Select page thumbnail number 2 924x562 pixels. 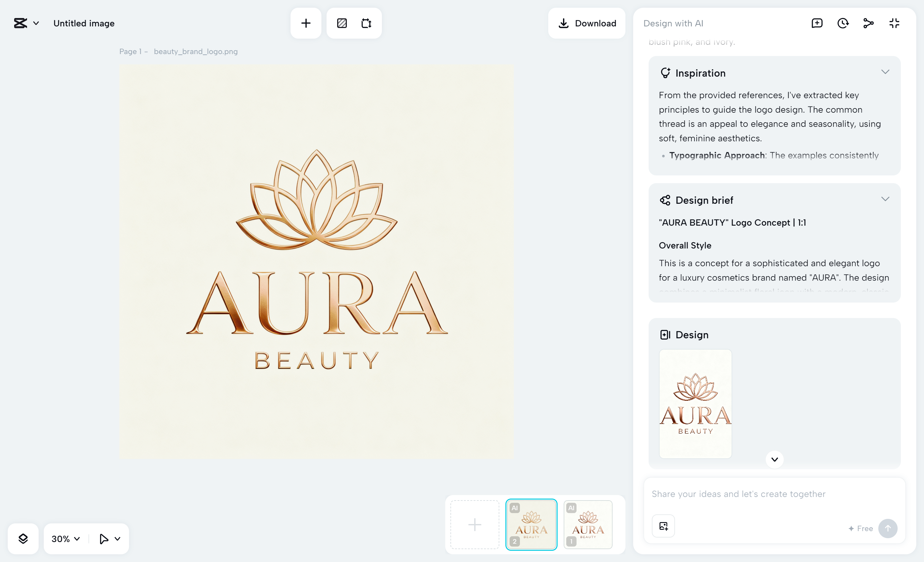[x=531, y=524]
